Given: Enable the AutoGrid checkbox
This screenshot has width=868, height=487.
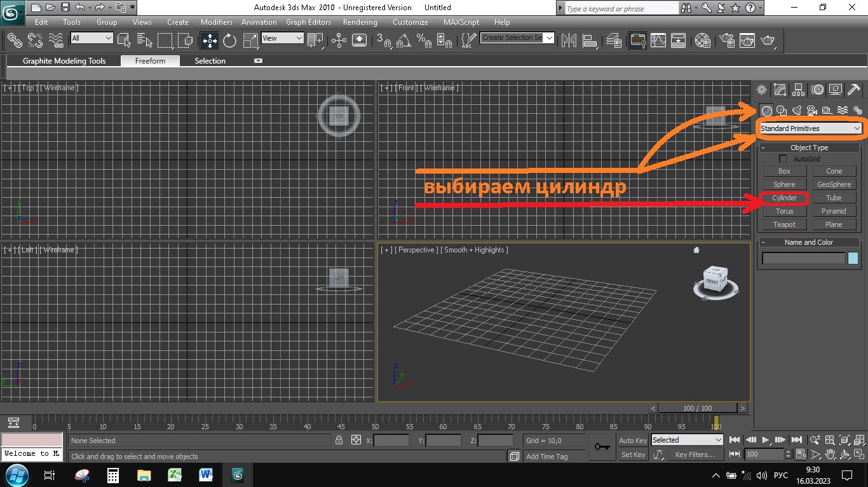Looking at the screenshot, I should tap(783, 159).
